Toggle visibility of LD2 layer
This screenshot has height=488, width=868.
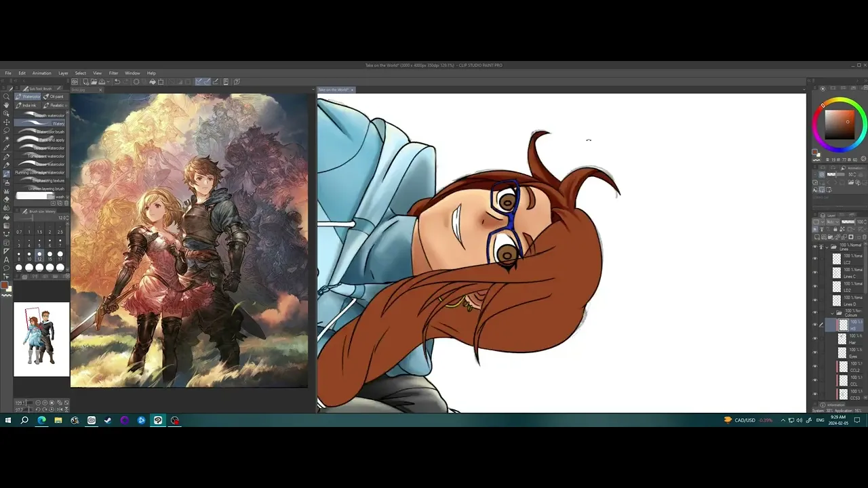[x=814, y=287]
